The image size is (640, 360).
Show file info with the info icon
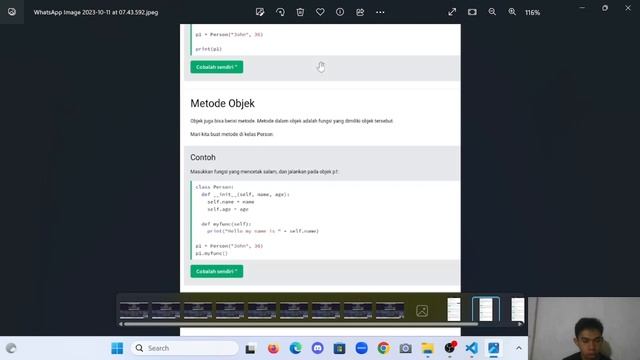tap(340, 12)
